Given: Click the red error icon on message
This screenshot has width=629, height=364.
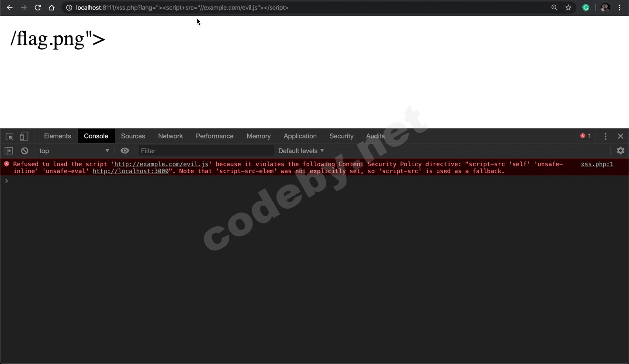Looking at the screenshot, I should coord(7,164).
